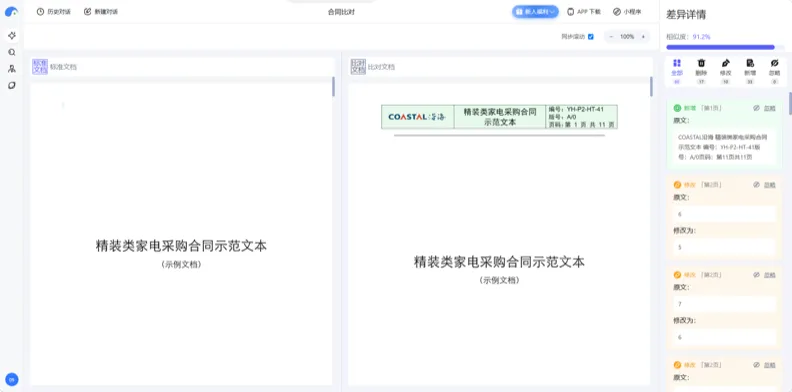Click the original text value 7
Image resolution: width=792 pixels, height=392 pixels.
(x=724, y=304)
